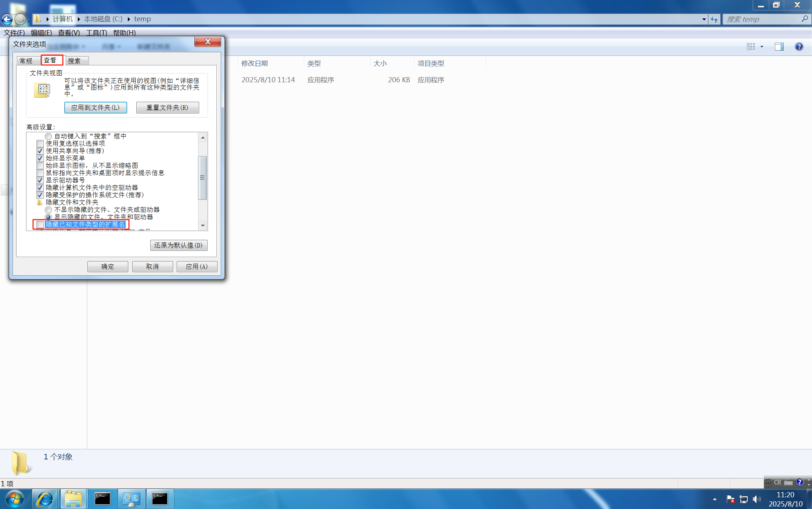The image size is (812, 509).
Task: Uncheck 'Always show menus' checkbox
Action: tap(40, 158)
